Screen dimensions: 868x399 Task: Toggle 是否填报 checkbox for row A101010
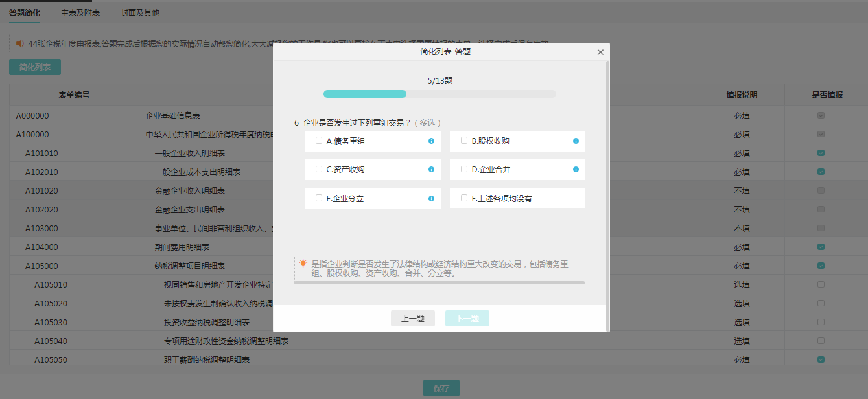tap(821, 153)
